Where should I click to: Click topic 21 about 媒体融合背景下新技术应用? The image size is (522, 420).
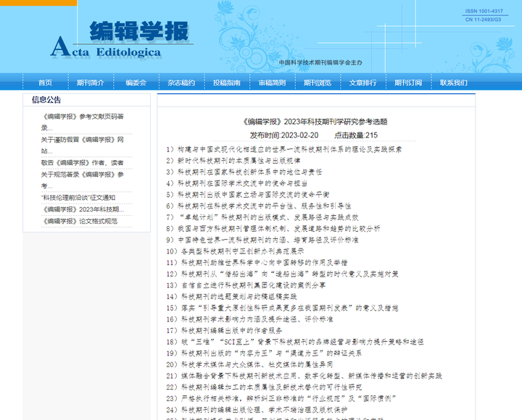pyautogui.click(x=304, y=375)
